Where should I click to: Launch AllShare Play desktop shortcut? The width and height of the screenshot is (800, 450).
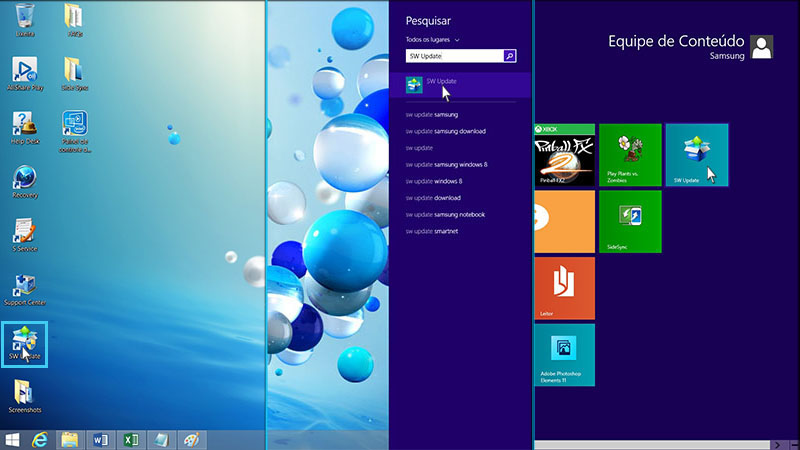coord(24,73)
